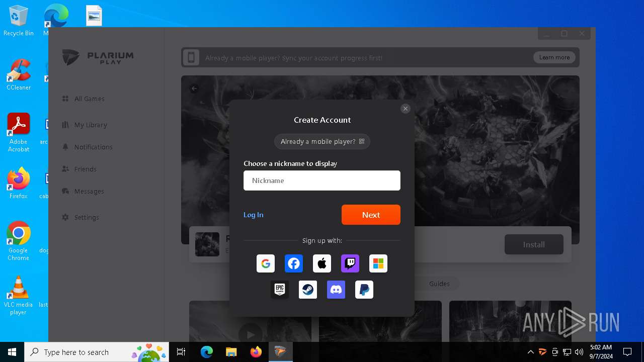
Task: Sign up with Steam icon
Action: [x=308, y=290]
